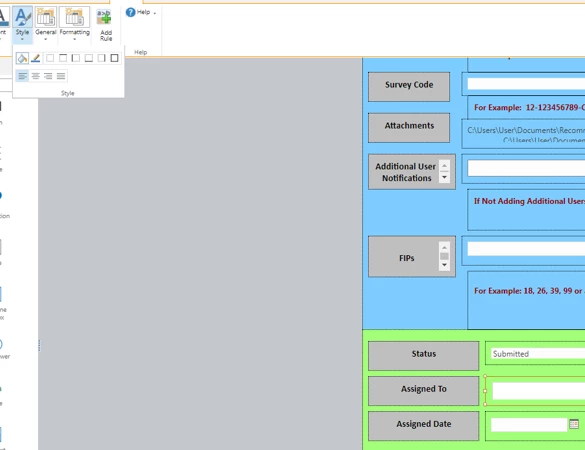Viewport: 585px width, 450px height.
Task: Align text center
Action: 35,76
